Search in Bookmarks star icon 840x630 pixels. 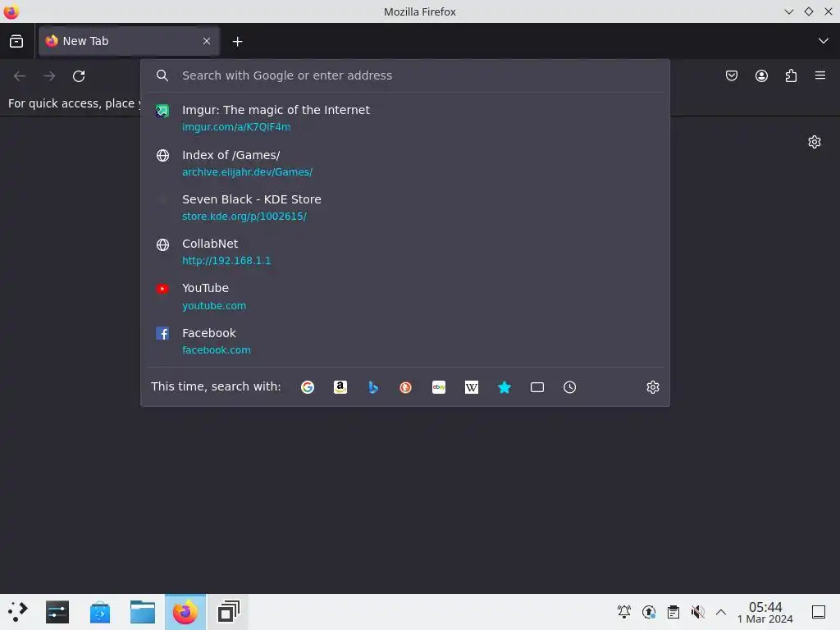pos(504,387)
